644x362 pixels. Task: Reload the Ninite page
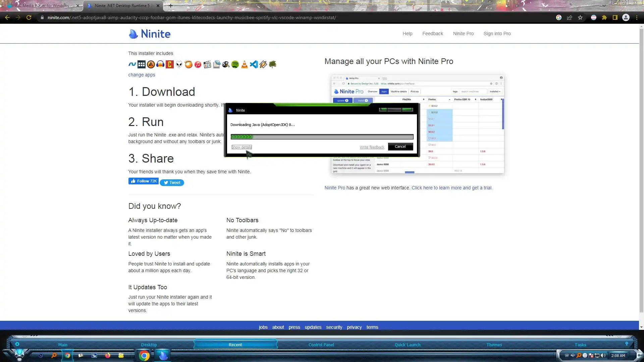[29, 17]
